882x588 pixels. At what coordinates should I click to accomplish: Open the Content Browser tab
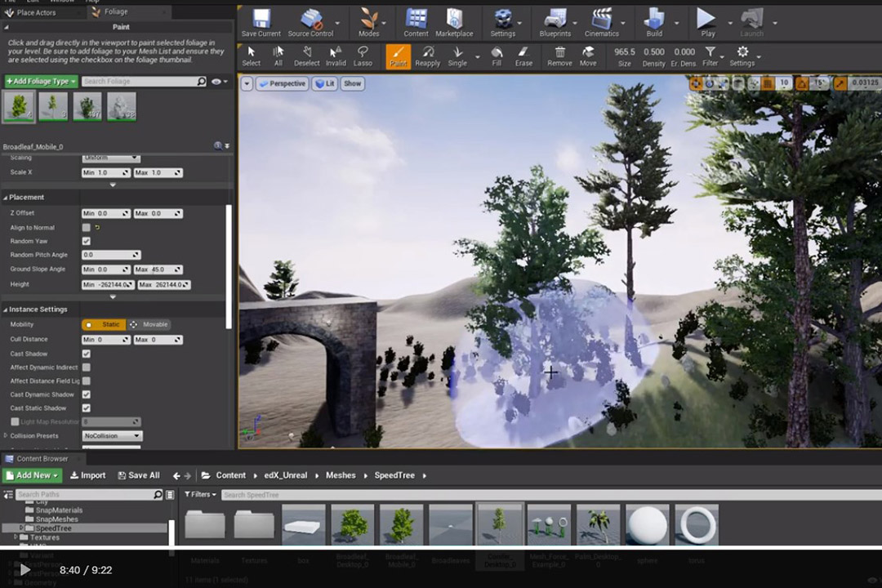(41, 459)
